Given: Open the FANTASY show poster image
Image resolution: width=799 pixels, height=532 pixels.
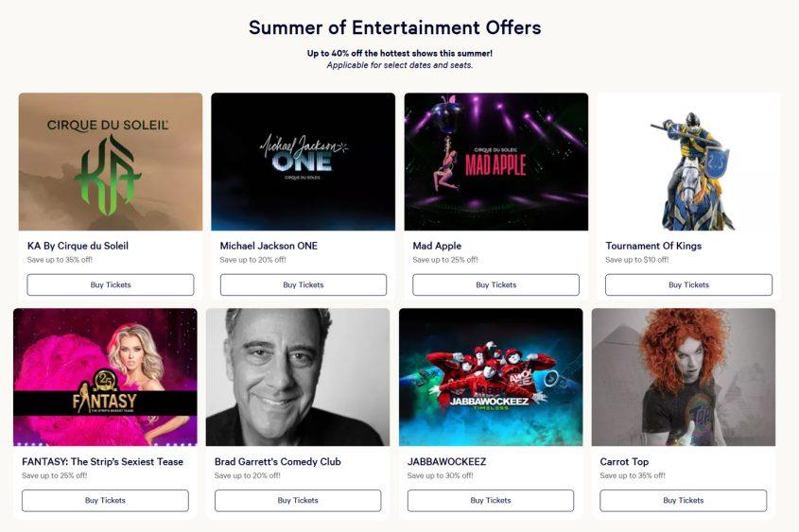Looking at the screenshot, I should [x=105, y=377].
